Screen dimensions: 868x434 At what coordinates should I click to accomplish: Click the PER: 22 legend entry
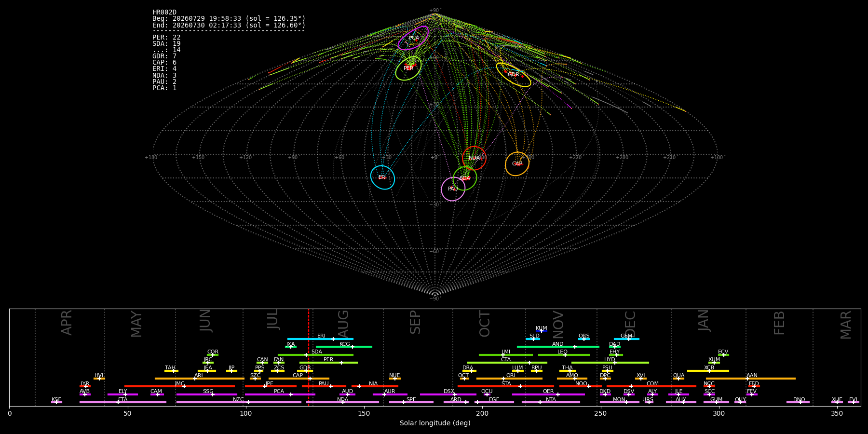click(x=166, y=38)
